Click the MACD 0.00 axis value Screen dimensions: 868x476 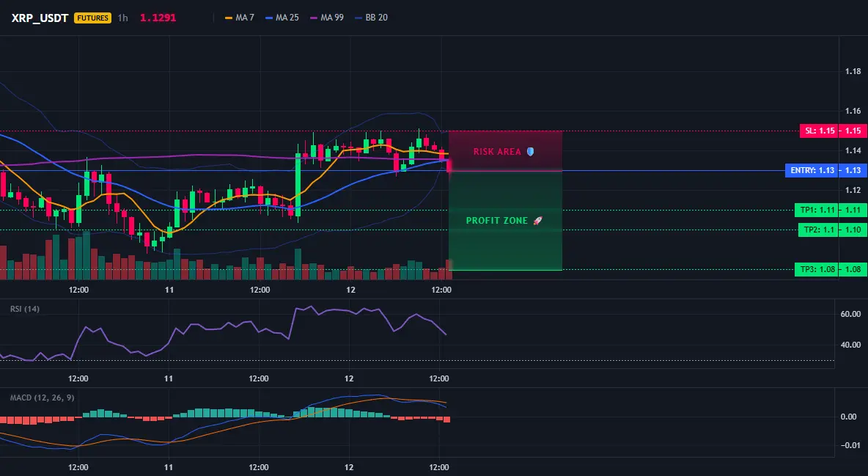(849, 417)
